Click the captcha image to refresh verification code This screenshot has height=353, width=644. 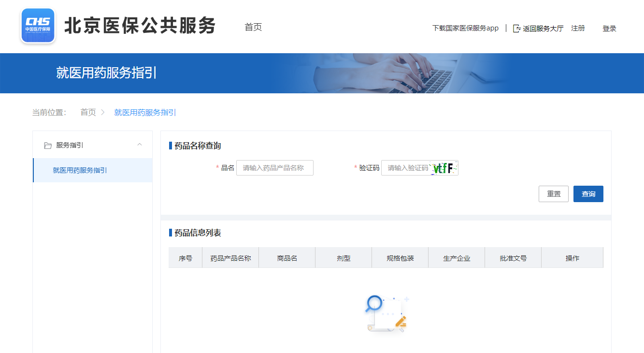444,168
